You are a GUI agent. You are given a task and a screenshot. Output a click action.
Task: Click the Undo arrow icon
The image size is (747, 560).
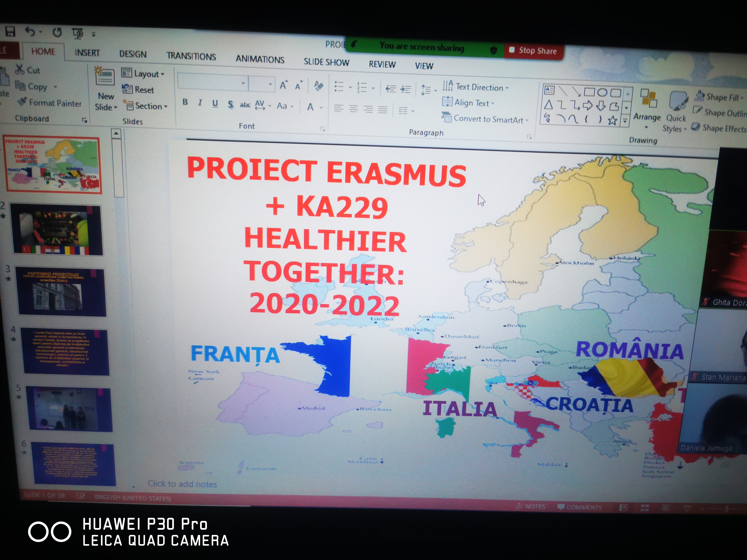pos(30,32)
